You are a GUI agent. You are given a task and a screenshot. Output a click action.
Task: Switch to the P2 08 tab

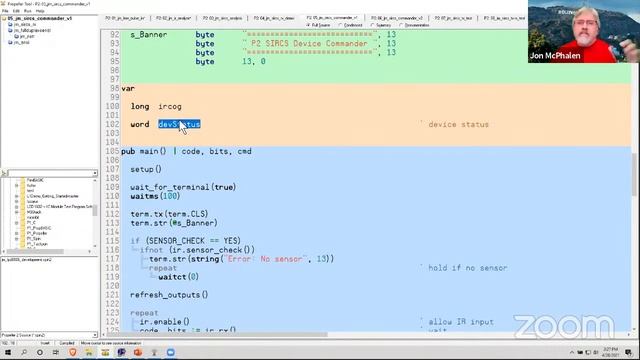pos(504,18)
